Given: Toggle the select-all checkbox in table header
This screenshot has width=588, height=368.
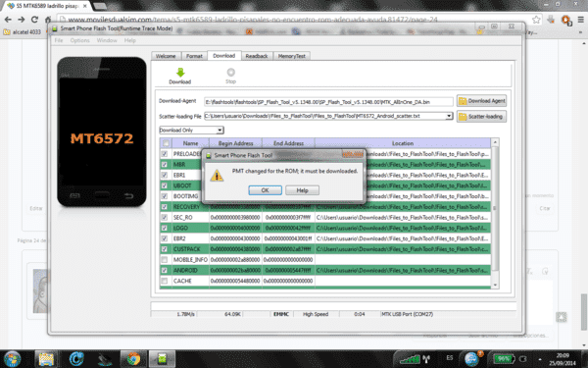Looking at the screenshot, I should (x=166, y=143).
